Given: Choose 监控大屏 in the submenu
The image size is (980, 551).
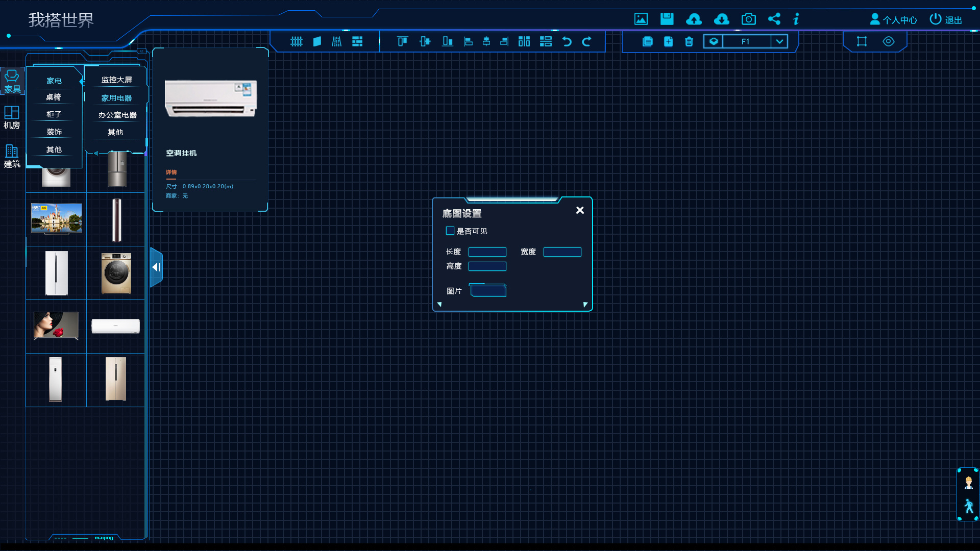Looking at the screenshot, I should (x=116, y=80).
